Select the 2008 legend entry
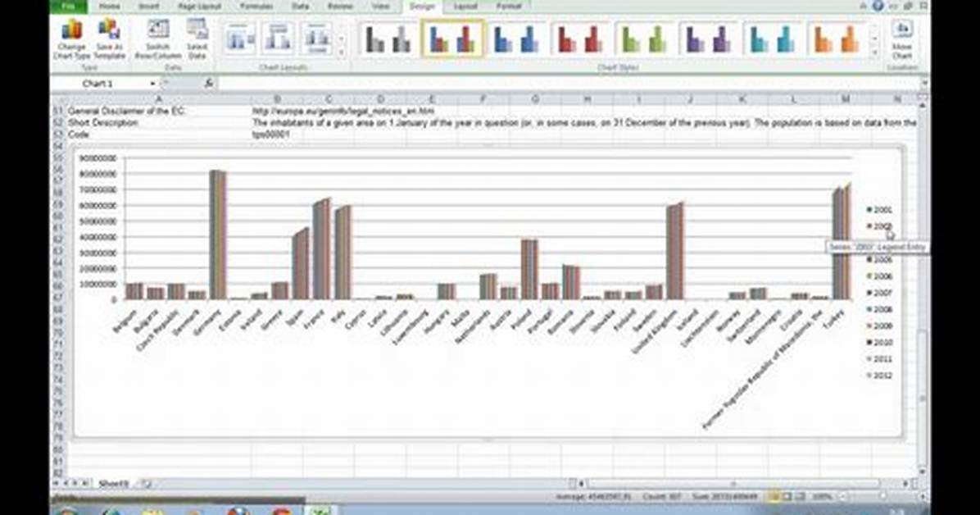Image resolution: width=980 pixels, height=515 pixels. [878, 309]
